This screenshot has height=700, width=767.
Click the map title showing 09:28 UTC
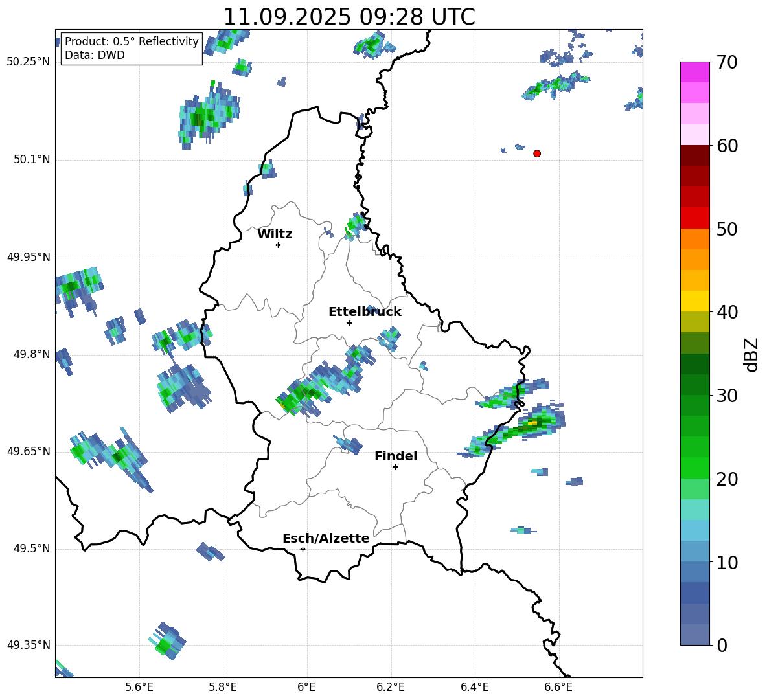pyautogui.click(x=349, y=17)
